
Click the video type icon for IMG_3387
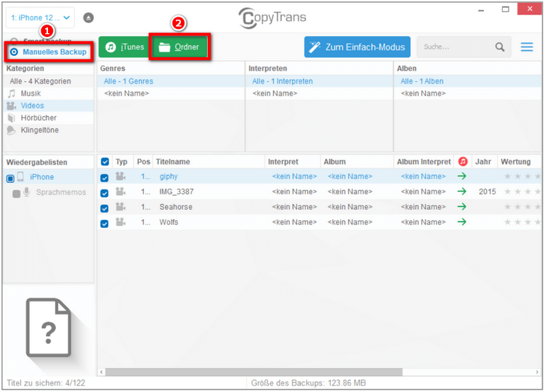pyautogui.click(x=120, y=192)
